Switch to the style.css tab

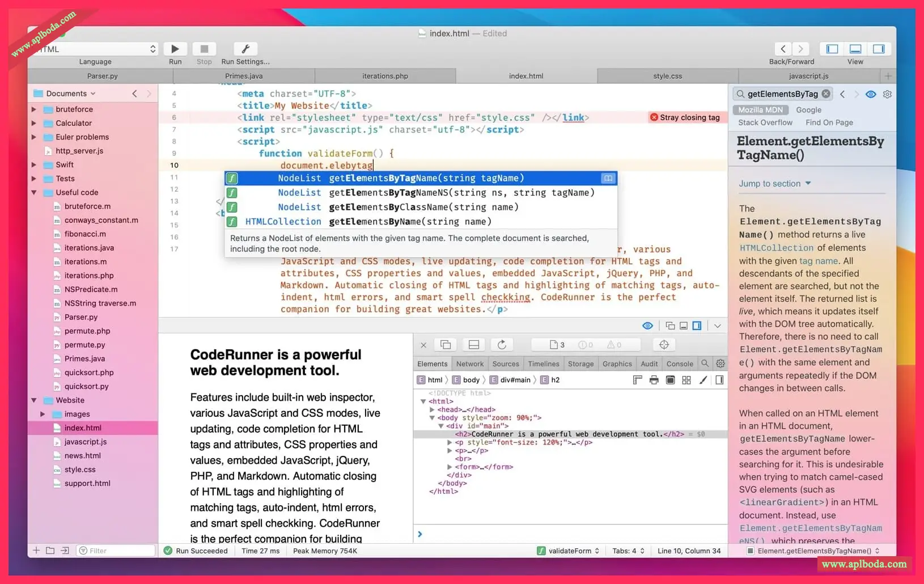click(667, 76)
